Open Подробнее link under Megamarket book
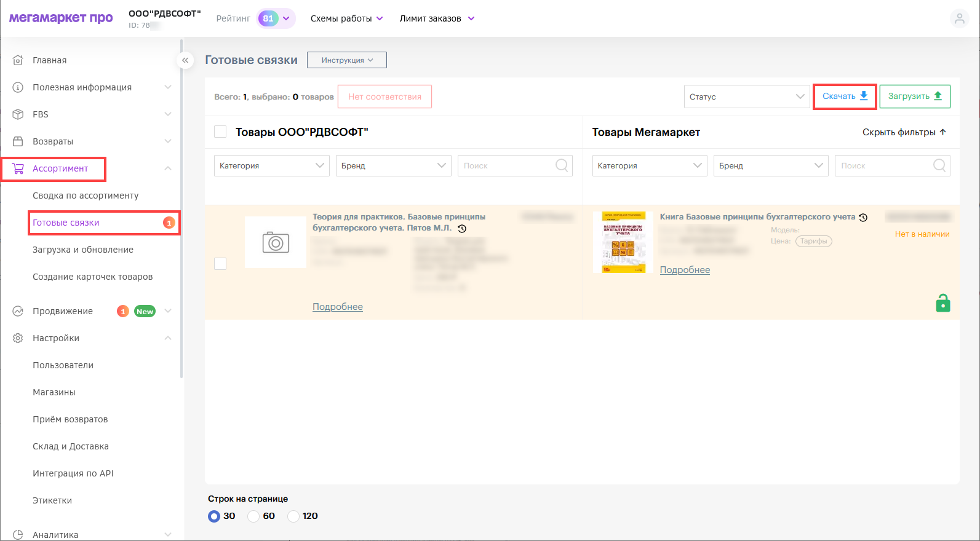 [685, 270]
